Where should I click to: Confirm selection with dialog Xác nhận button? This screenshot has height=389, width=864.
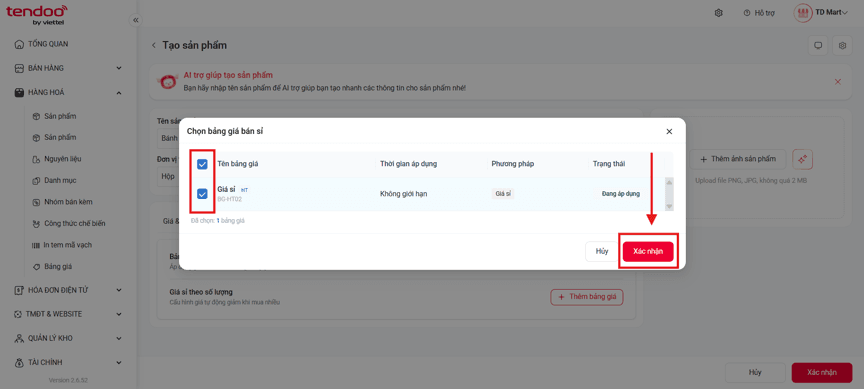tap(648, 251)
